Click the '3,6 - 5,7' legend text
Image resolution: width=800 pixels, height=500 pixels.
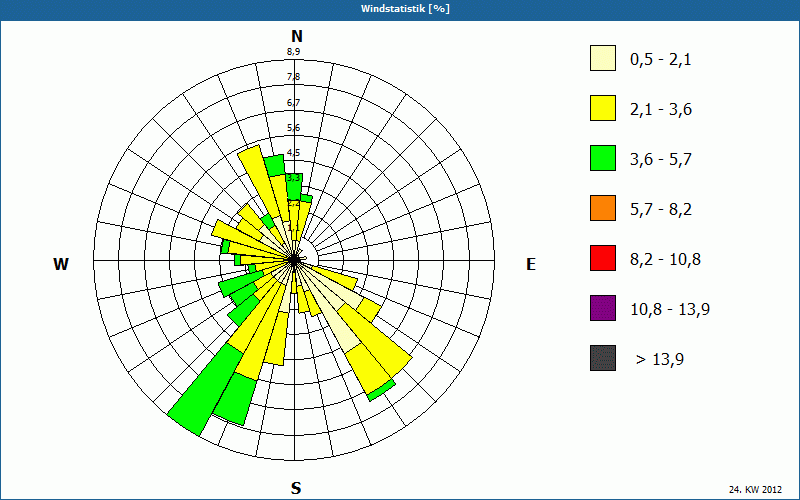(661, 160)
